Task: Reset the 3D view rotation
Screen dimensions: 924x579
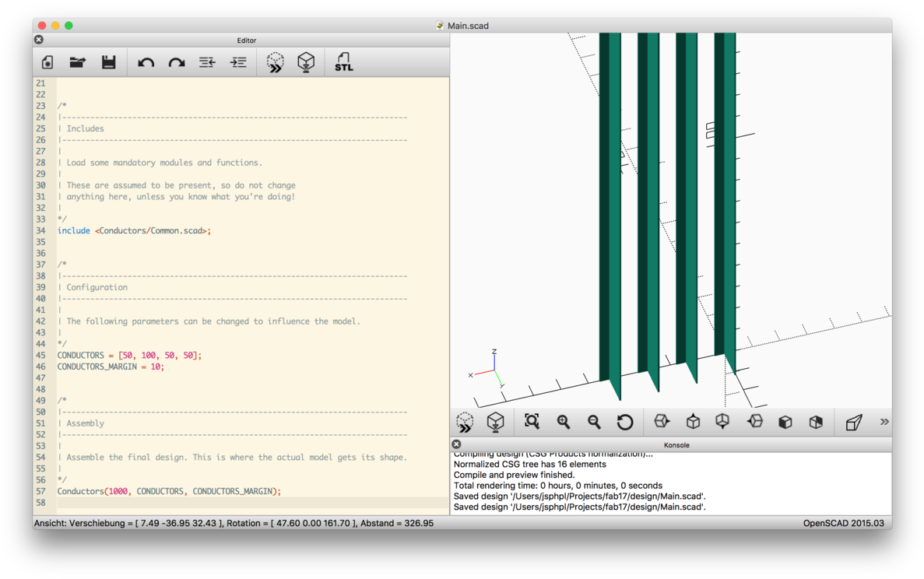Action: click(624, 422)
